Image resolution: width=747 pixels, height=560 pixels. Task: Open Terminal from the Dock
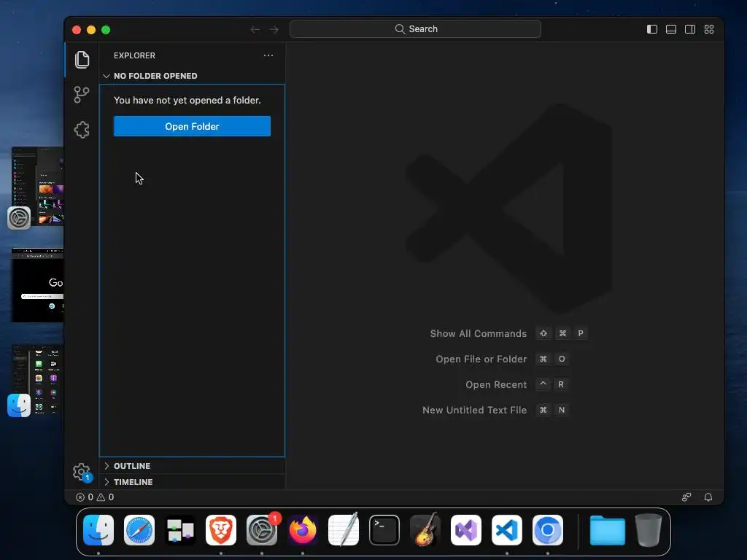click(384, 530)
